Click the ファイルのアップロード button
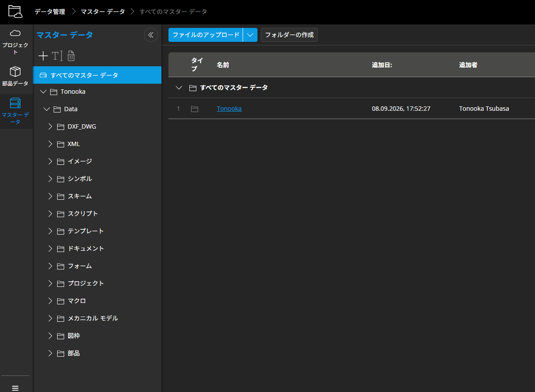 coord(206,35)
